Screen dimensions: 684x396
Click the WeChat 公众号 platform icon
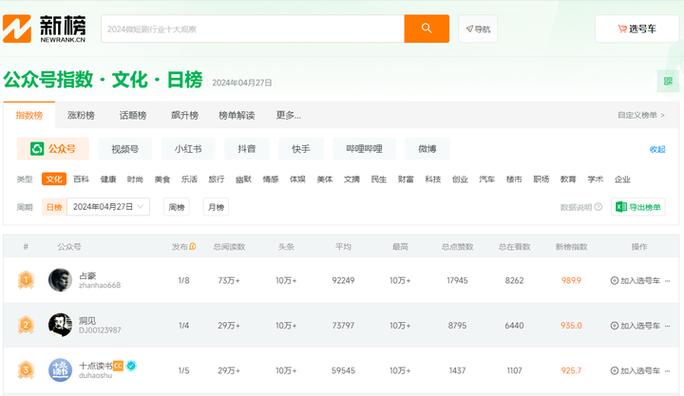[x=37, y=149]
